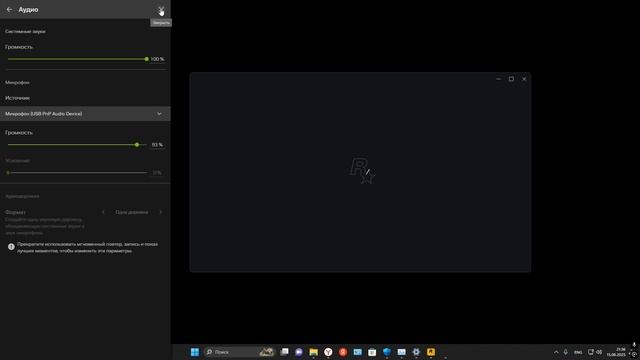Open File Explorer from the taskbar

(313, 352)
